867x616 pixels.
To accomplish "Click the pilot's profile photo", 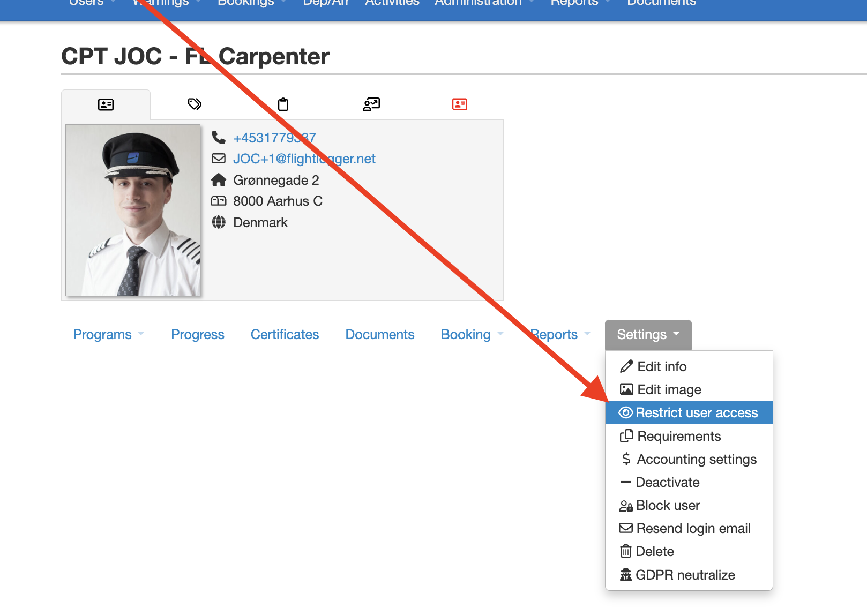I will click(x=133, y=210).
